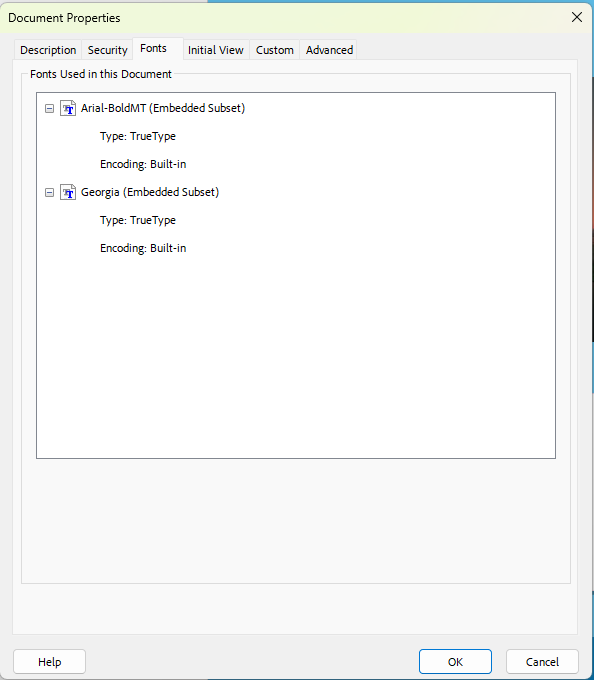Select Georgia (Embedded Subset) row
This screenshot has width=594, height=680.
coord(150,192)
